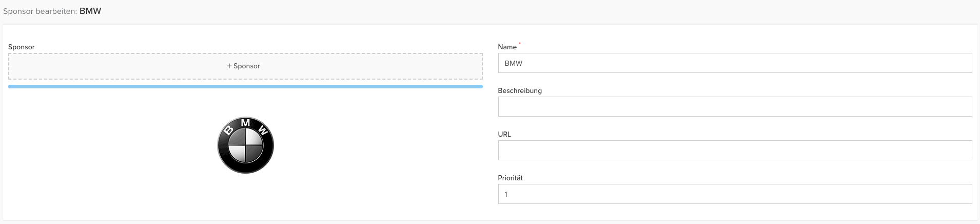Click the 'BMW' text inside the Name field

[514, 64]
